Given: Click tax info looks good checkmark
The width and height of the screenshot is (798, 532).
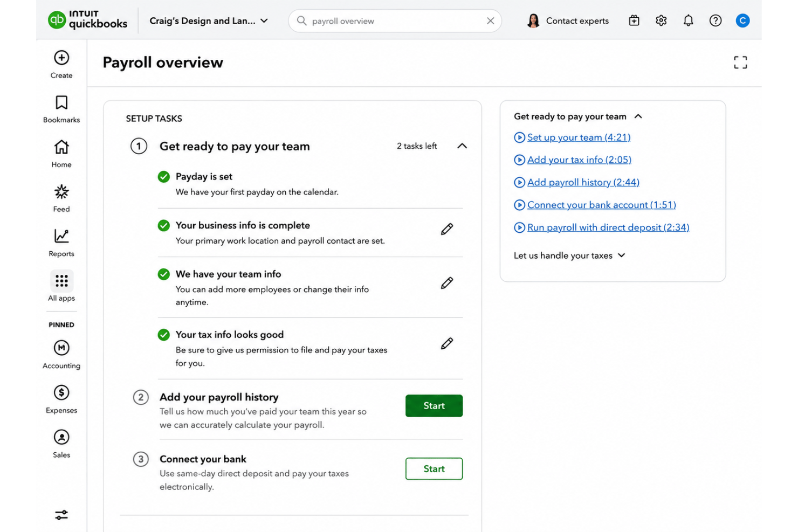Looking at the screenshot, I should click(164, 335).
